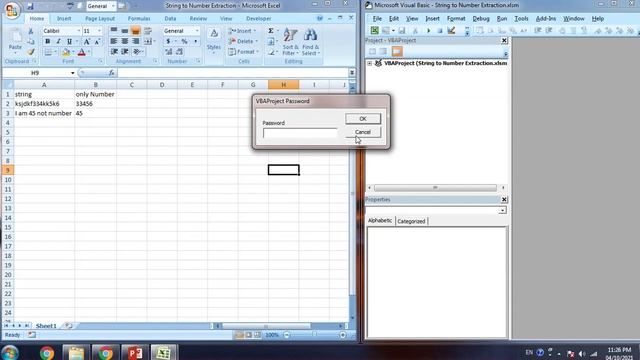Click the AutoSum sigma icon
640x360 pixels.
(271, 31)
